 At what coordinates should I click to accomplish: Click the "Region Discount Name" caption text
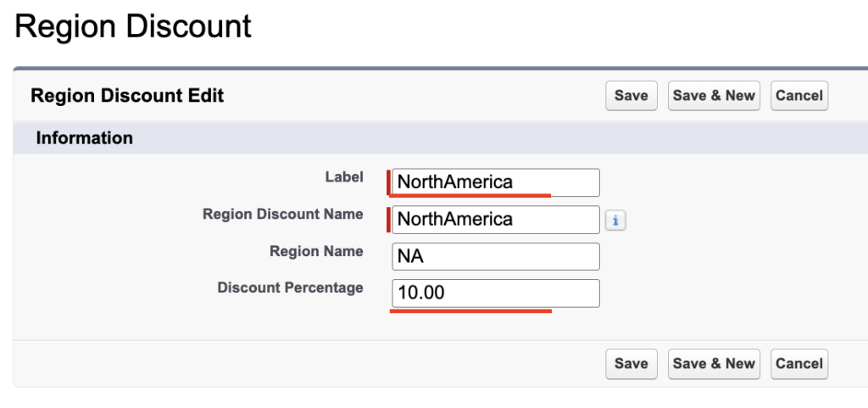282,215
